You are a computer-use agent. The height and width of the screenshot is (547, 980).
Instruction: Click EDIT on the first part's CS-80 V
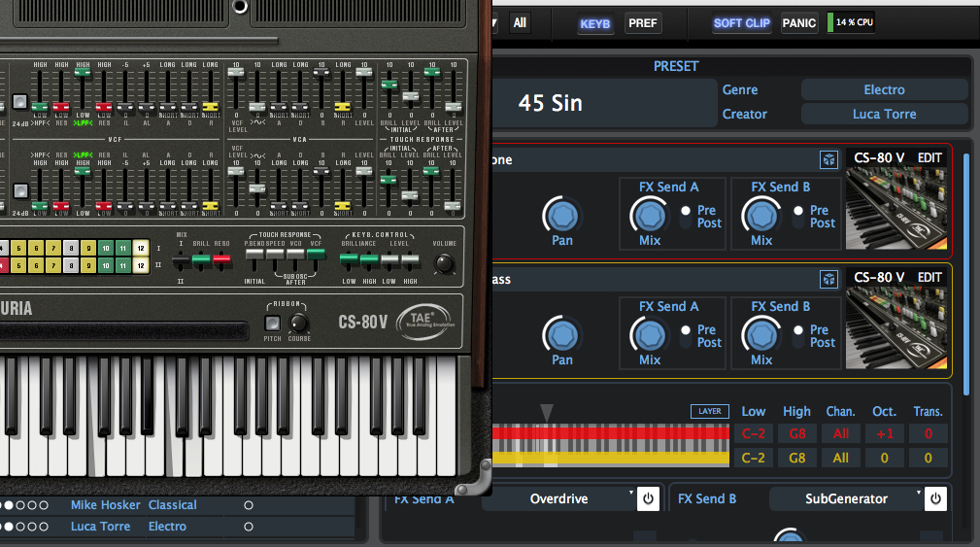click(929, 158)
